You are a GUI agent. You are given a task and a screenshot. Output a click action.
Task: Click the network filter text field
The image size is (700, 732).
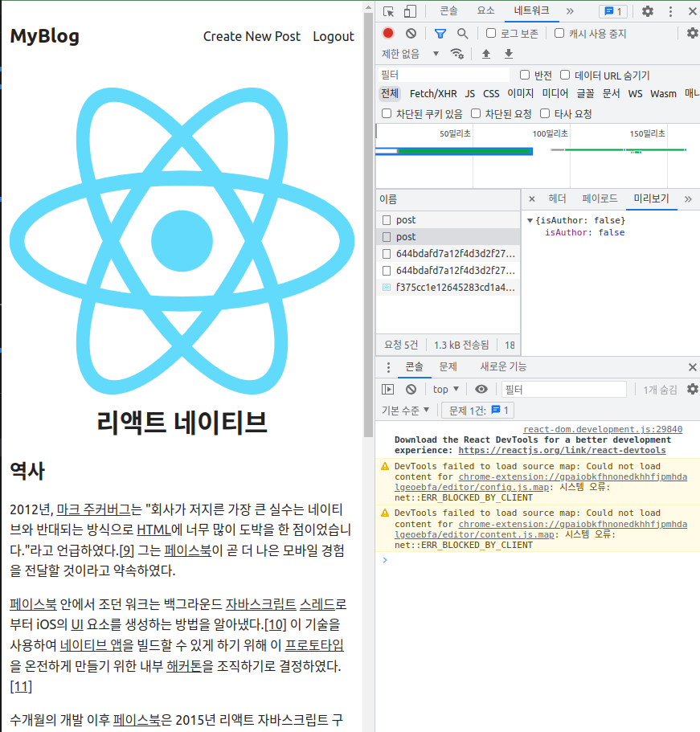[x=444, y=75]
